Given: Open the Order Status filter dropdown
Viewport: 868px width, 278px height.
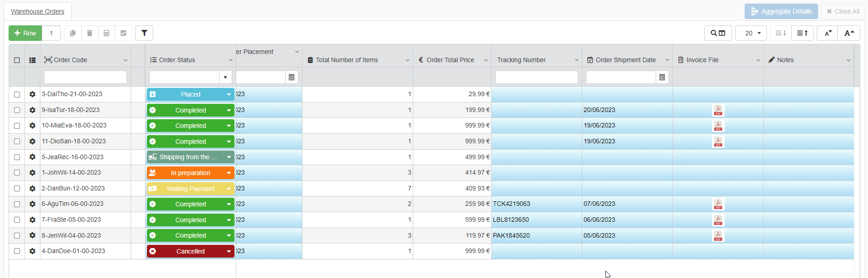Looking at the screenshot, I should (225, 78).
